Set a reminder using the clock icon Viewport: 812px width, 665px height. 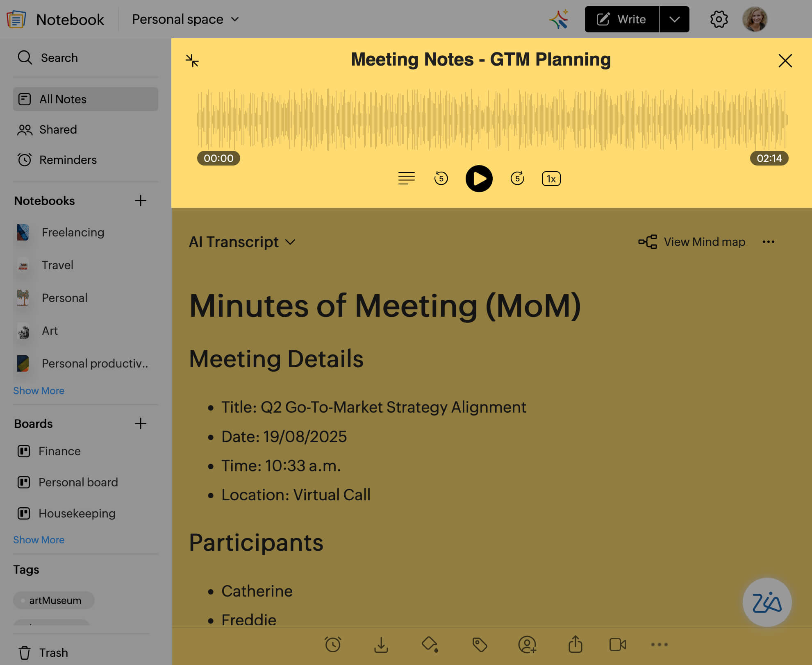(x=332, y=645)
